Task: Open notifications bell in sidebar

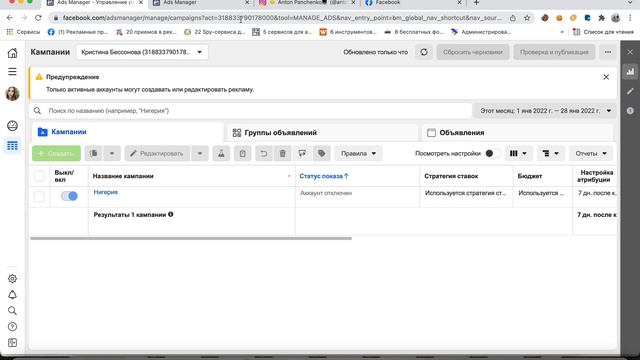Action: point(13,295)
